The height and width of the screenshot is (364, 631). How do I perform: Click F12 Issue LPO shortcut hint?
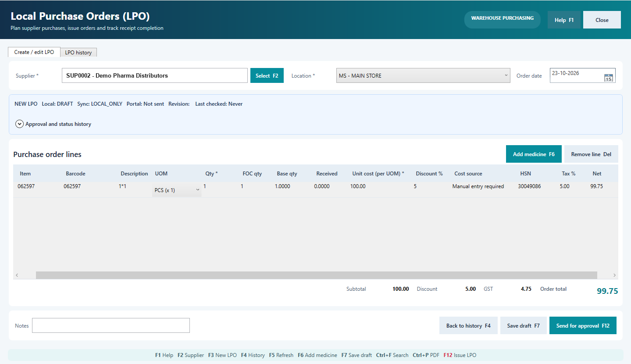460,355
